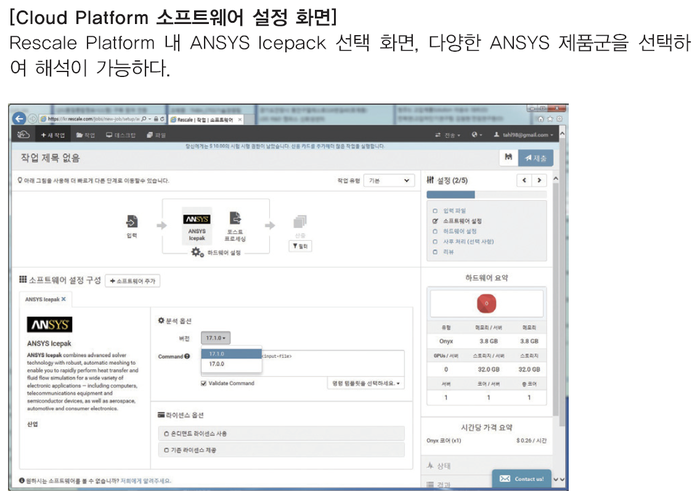
Task: Click the gear icon beside 분석 옵션
Action: (x=161, y=321)
